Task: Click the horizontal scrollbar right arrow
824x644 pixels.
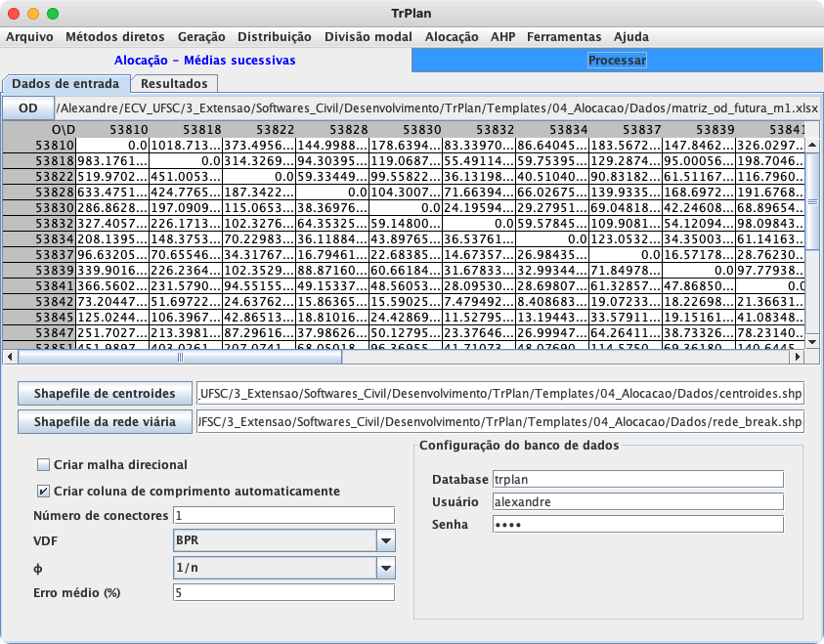Action: [x=798, y=358]
